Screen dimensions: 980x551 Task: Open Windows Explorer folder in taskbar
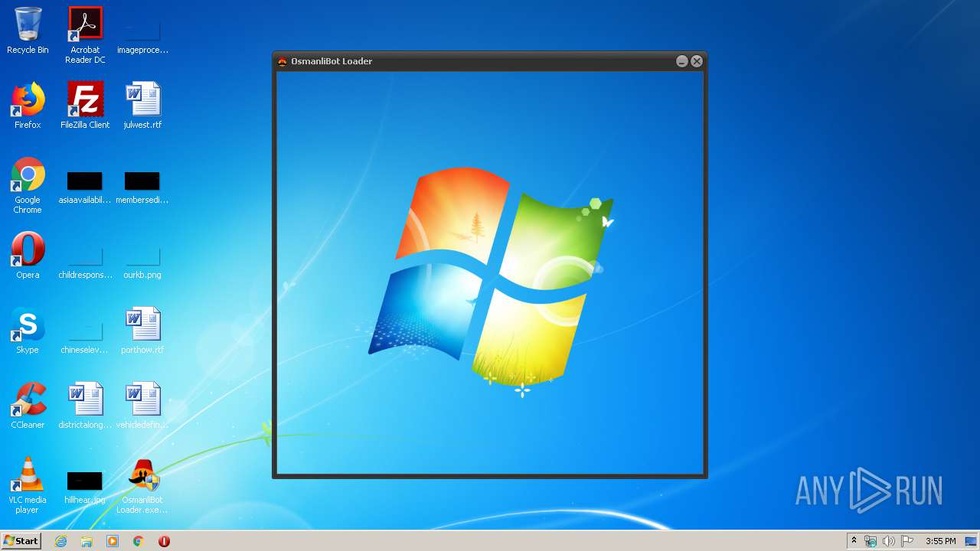[87, 541]
